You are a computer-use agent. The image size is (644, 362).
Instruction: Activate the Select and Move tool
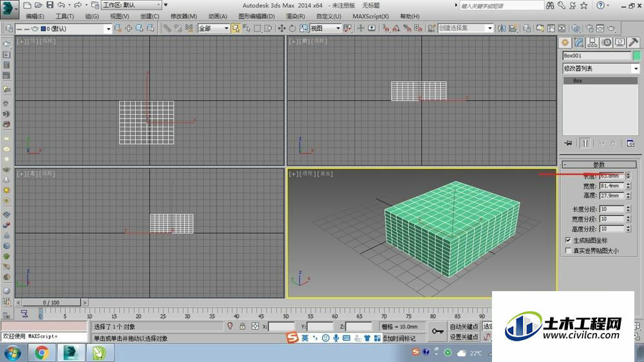pos(282,28)
